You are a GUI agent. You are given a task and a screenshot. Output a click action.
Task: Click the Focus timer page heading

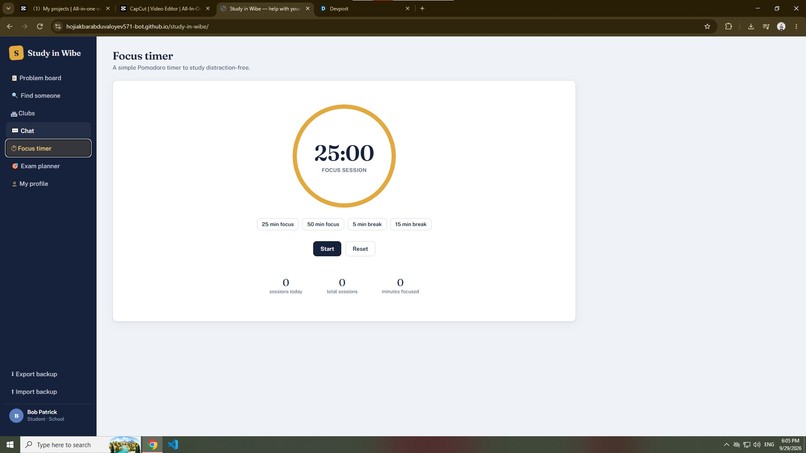pyautogui.click(x=143, y=56)
